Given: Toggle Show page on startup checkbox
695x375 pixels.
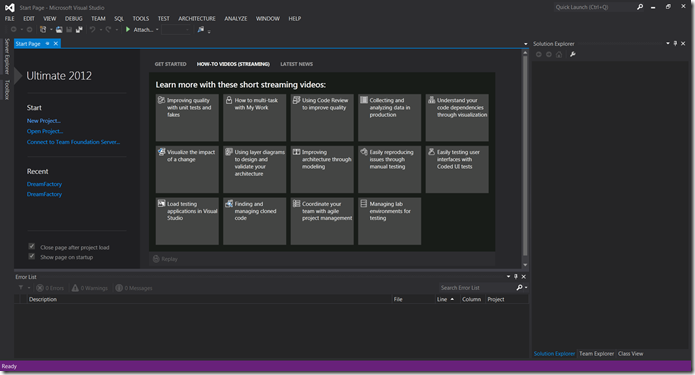Looking at the screenshot, I should (31, 256).
